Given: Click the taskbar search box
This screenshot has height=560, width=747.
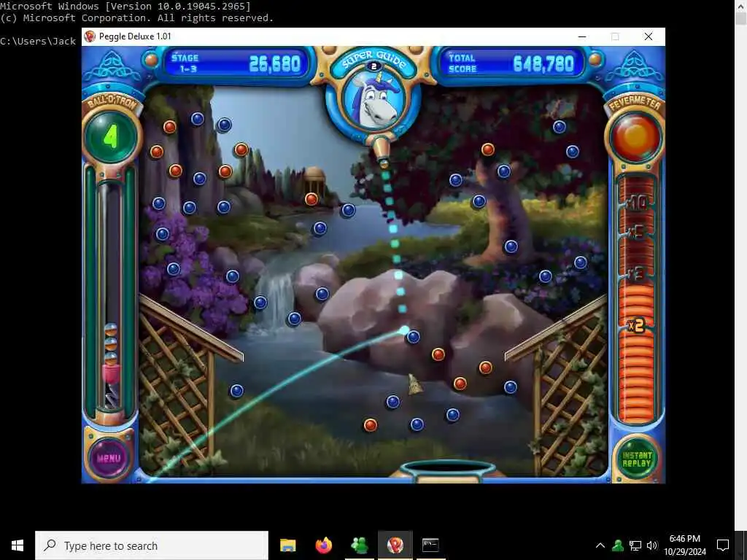Looking at the screenshot, I should (x=152, y=545).
